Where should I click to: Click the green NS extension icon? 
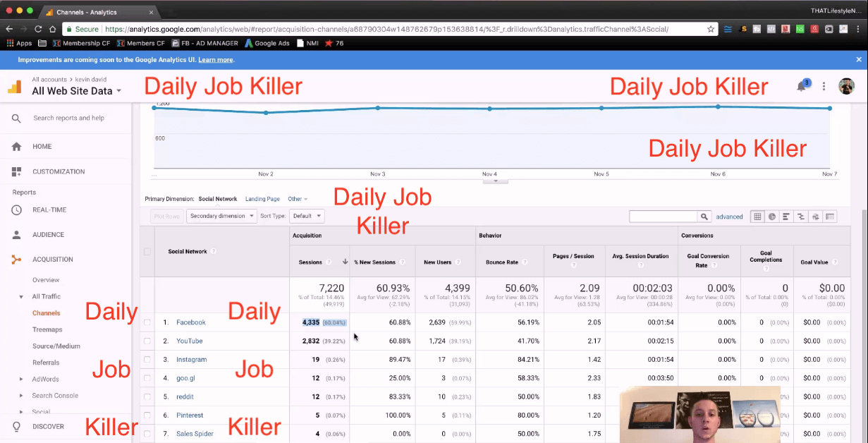pyautogui.click(x=800, y=29)
